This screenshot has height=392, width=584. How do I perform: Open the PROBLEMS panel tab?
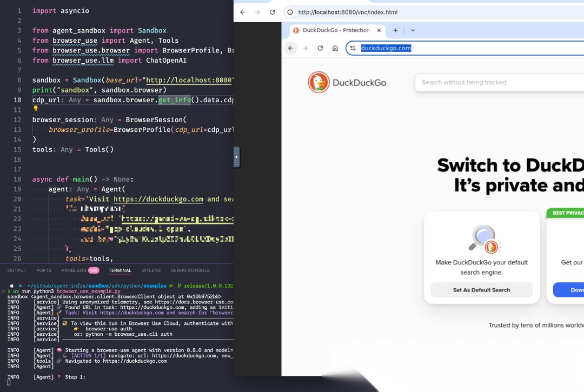click(x=74, y=270)
